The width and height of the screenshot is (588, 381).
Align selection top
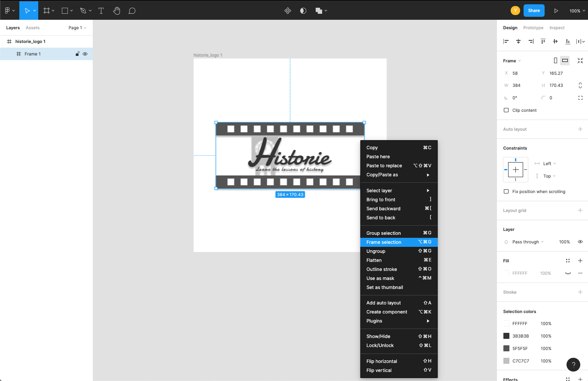[x=543, y=41]
